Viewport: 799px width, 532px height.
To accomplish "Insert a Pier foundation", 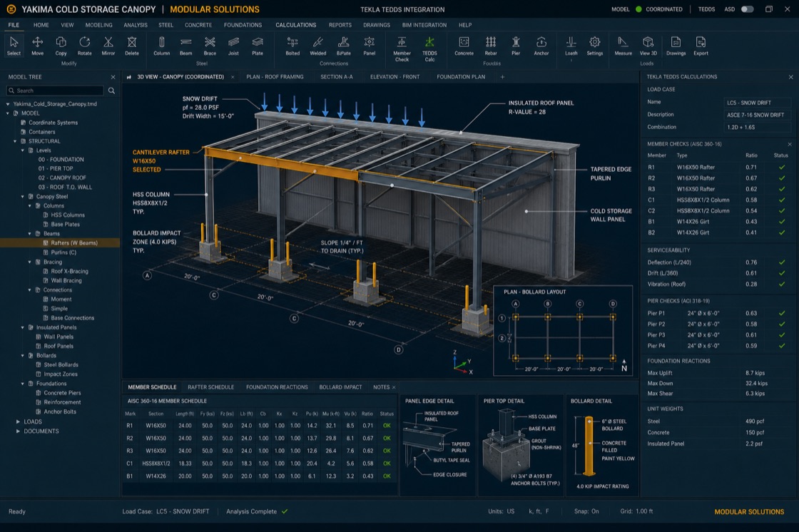I will [x=516, y=46].
